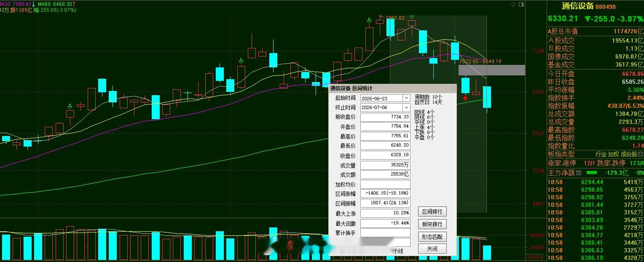Open the 起始时间 date dropdown

[406, 98]
